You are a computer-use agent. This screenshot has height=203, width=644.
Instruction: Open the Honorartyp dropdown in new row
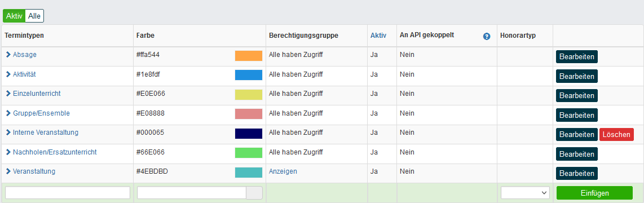click(525, 192)
